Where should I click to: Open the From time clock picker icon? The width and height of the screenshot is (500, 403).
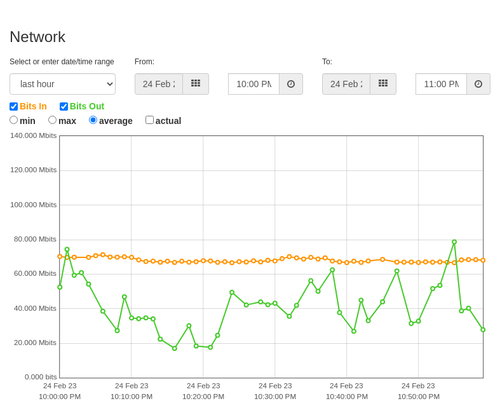291,84
